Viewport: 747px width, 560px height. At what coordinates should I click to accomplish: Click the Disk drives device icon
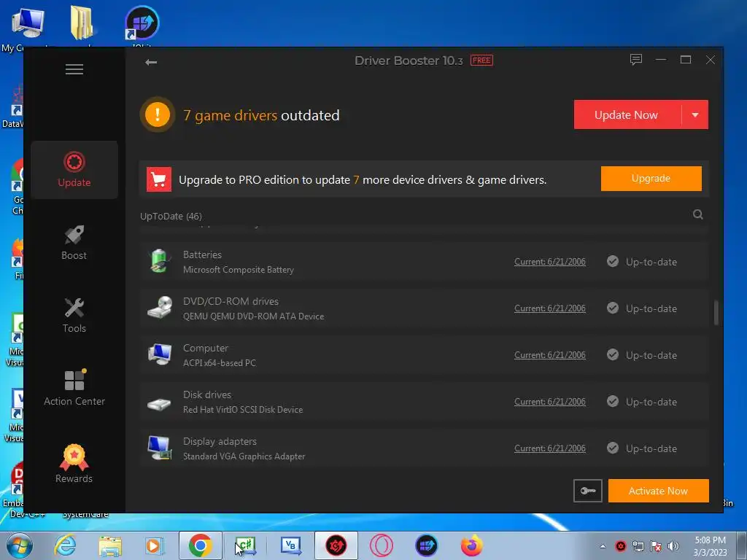point(159,404)
